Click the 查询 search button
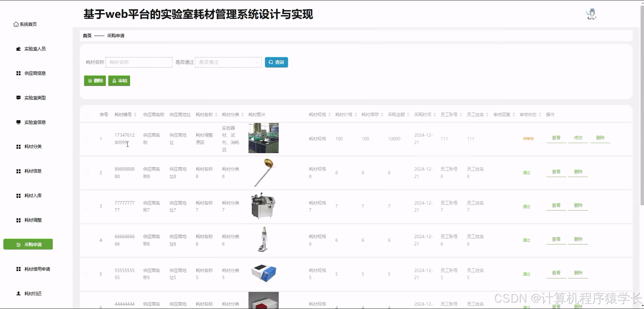Viewport: 644px width, 309px height. click(276, 62)
